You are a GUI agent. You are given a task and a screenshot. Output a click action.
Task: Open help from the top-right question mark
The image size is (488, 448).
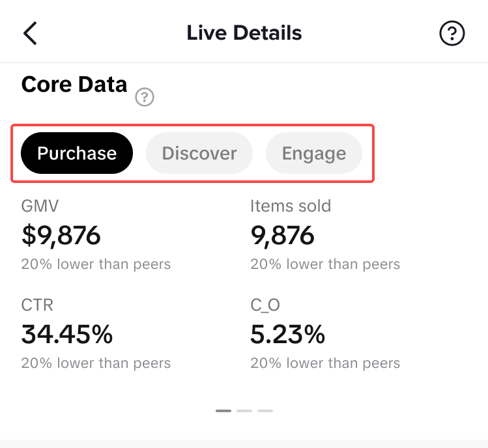(452, 33)
